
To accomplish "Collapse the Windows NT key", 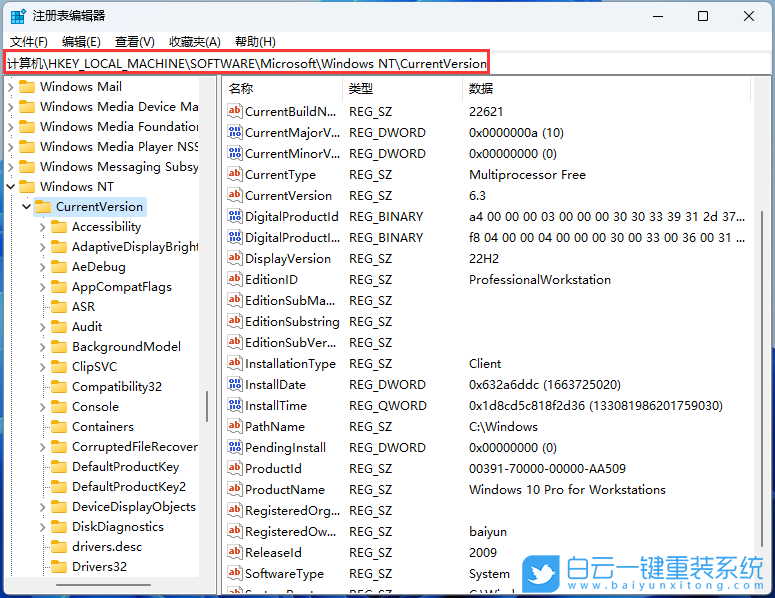I will [x=11, y=187].
